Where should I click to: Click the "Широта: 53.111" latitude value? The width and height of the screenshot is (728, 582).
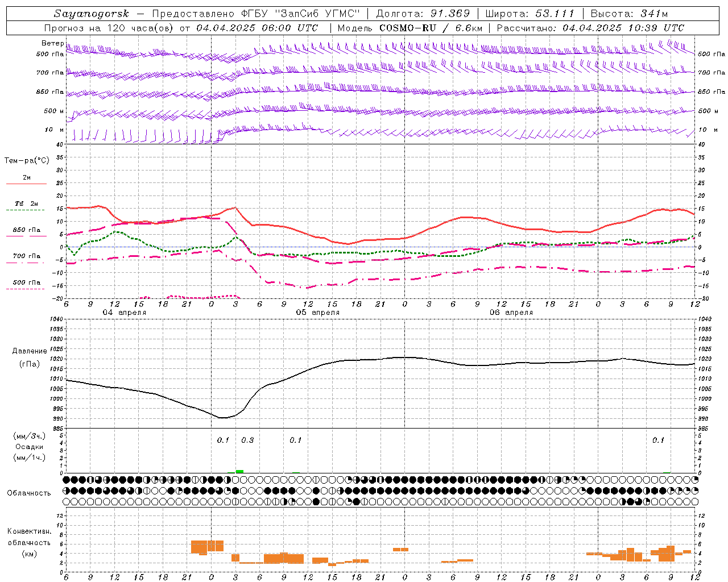click(x=530, y=14)
